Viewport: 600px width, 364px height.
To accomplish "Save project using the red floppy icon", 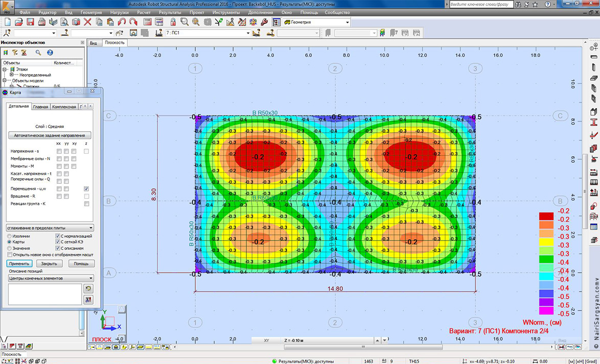I will (x=30, y=22).
